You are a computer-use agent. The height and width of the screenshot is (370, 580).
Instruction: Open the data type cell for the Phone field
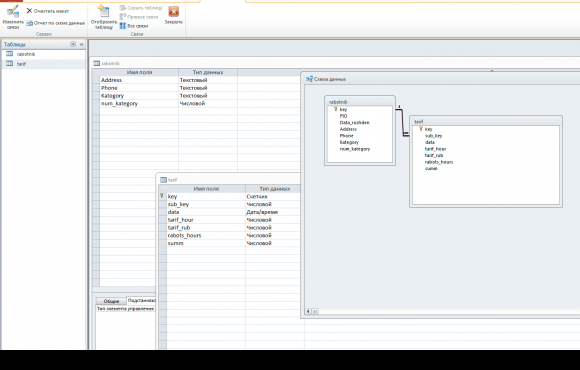[x=208, y=88]
